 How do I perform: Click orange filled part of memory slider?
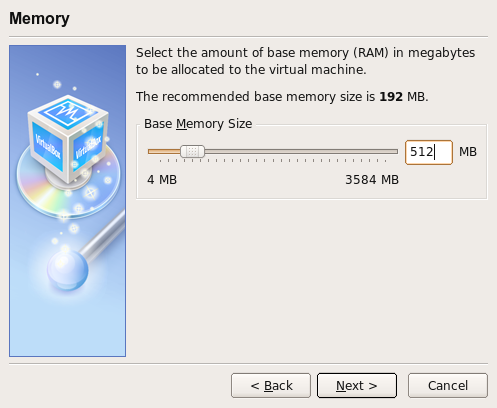pyautogui.click(x=164, y=152)
